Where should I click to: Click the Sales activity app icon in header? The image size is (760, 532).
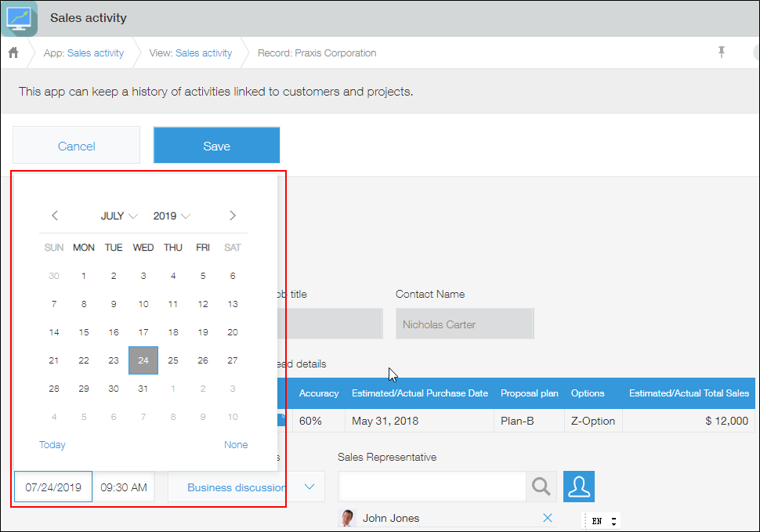click(x=18, y=17)
